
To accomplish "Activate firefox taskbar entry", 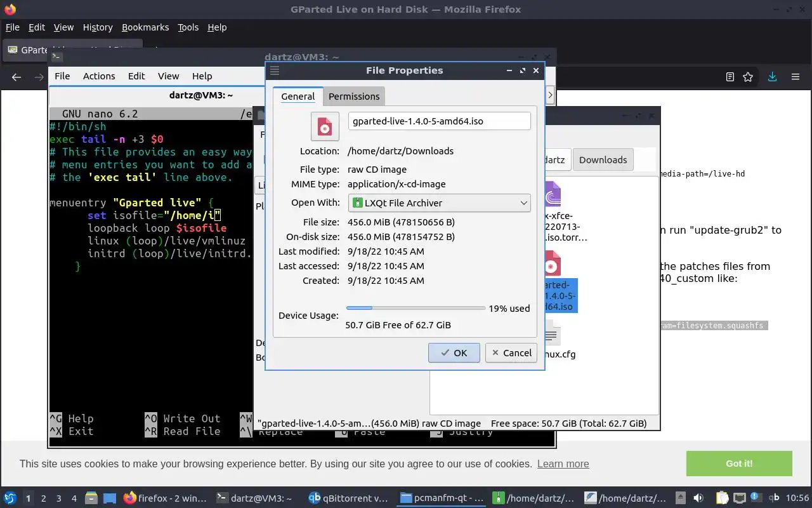I will 165,498.
